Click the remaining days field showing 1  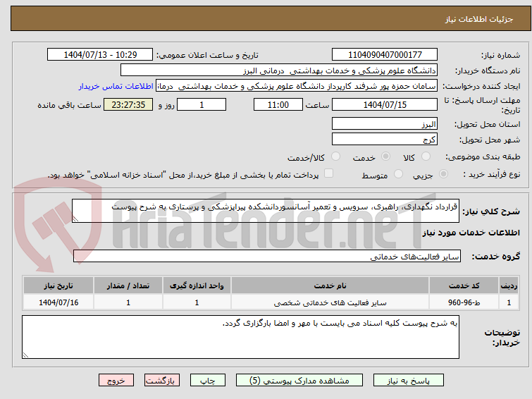[x=202, y=104]
